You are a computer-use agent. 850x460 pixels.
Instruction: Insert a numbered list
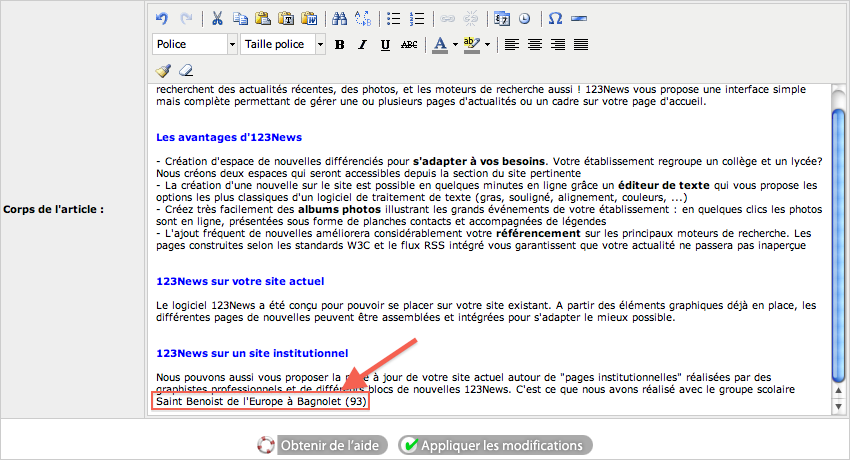pyautogui.click(x=418, y=18)
